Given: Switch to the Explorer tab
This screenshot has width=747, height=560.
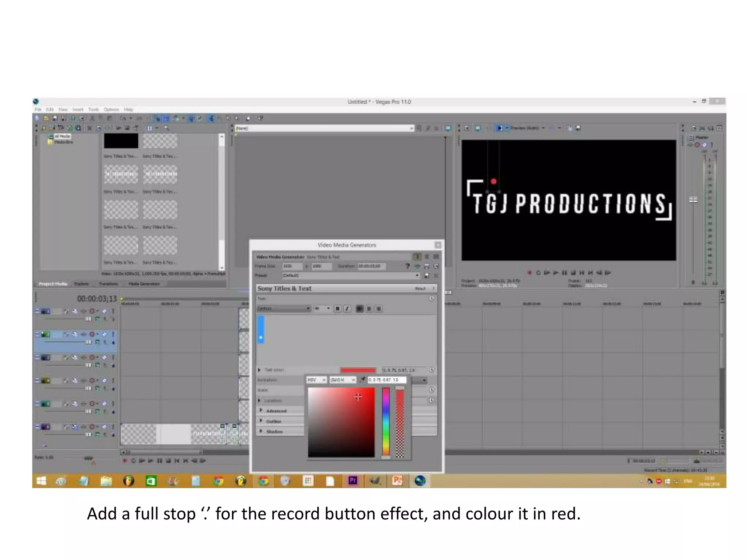Looking at the screenshot, I should click(x=81, y=284).
